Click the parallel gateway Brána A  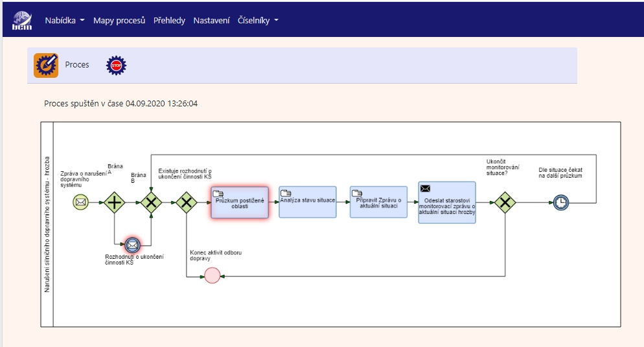(115, 202)
